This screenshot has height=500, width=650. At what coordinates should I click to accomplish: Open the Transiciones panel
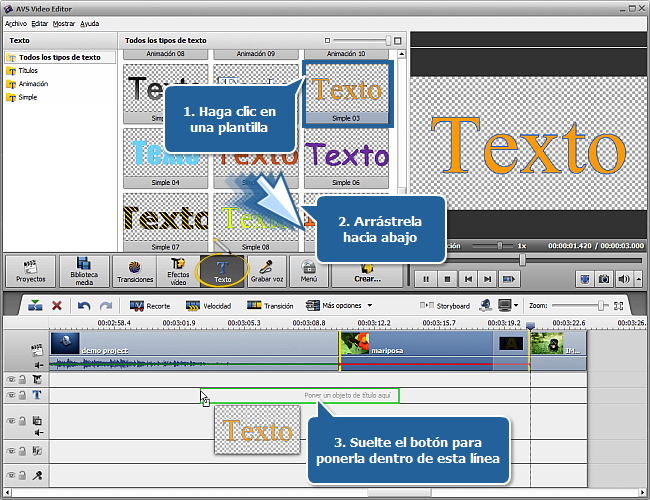tap(133, 271)
